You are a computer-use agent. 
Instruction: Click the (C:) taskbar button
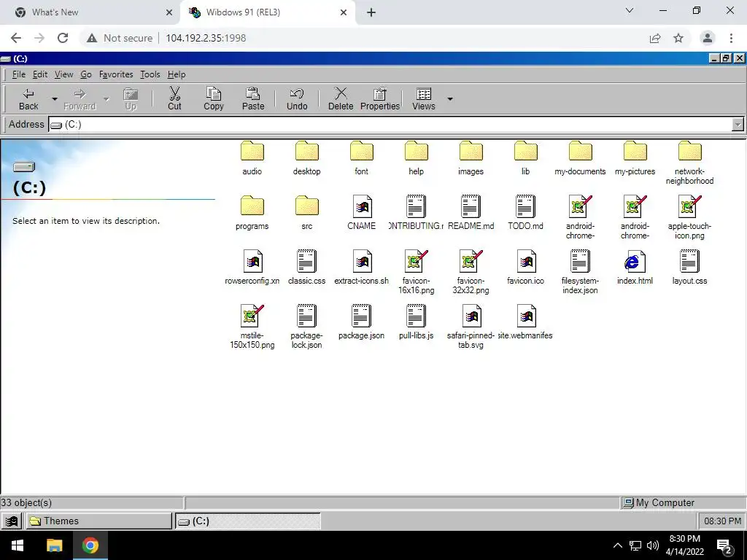pos(248,521)
